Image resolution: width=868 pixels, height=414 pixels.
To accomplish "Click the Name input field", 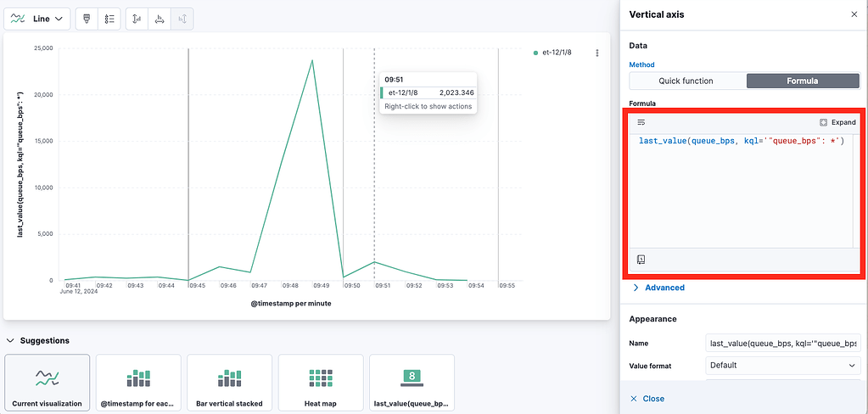I will [x=783, y=343].
